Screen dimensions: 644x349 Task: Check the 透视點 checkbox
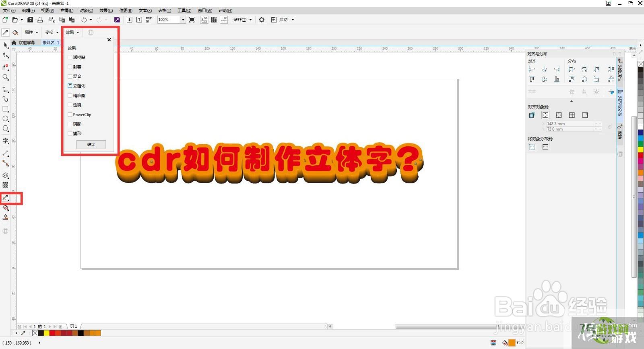70,57
